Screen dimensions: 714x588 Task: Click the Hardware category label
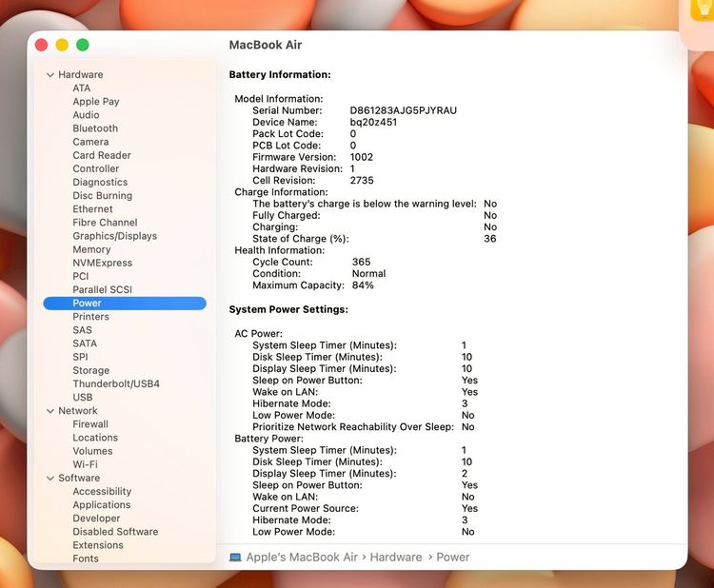click(81, 74)
